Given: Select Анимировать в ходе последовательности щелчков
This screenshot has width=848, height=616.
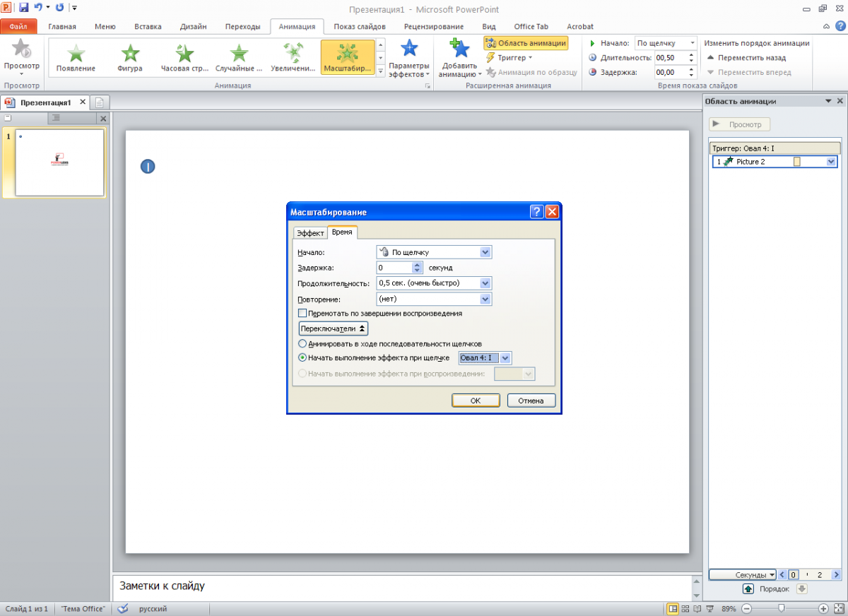Looking at the screenshot, I should coord(302,343).
